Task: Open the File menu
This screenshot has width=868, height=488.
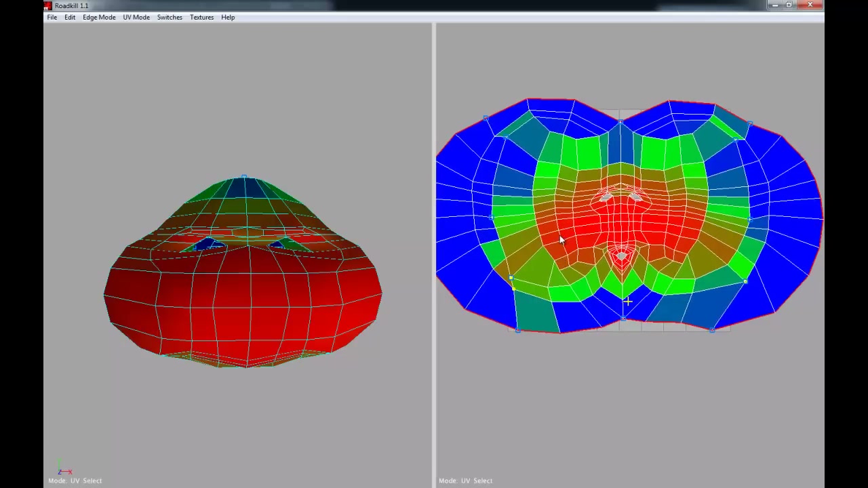Action: pyautogui.click(x=52, y=18)
